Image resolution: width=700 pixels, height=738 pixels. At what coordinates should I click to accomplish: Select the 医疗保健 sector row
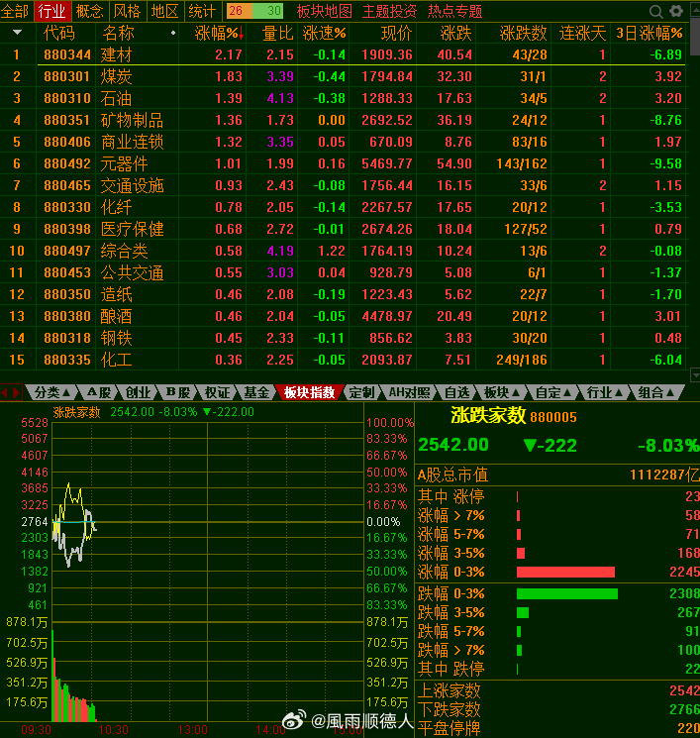[x=343, y=229]
